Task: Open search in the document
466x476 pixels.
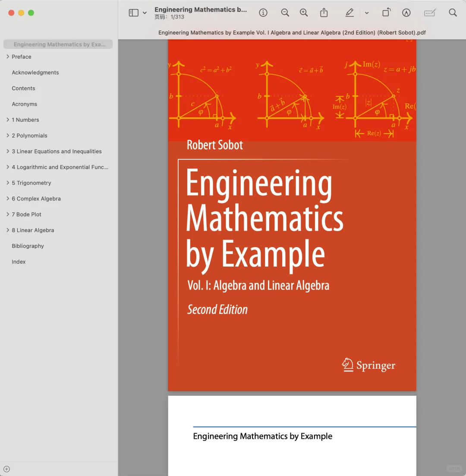Action: click(453, 13)
